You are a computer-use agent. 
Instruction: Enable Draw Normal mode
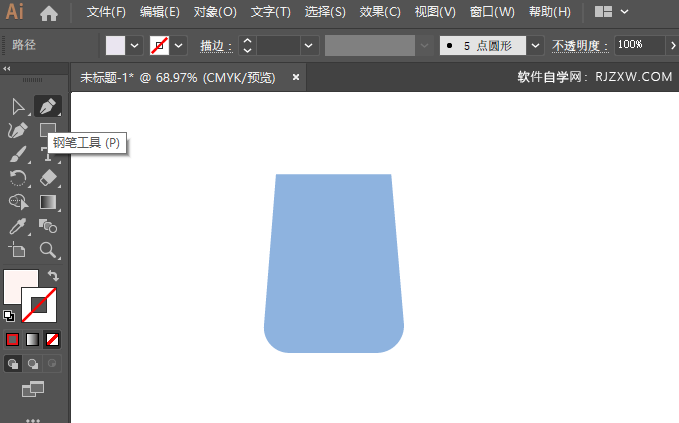click(x=13, y=364)
